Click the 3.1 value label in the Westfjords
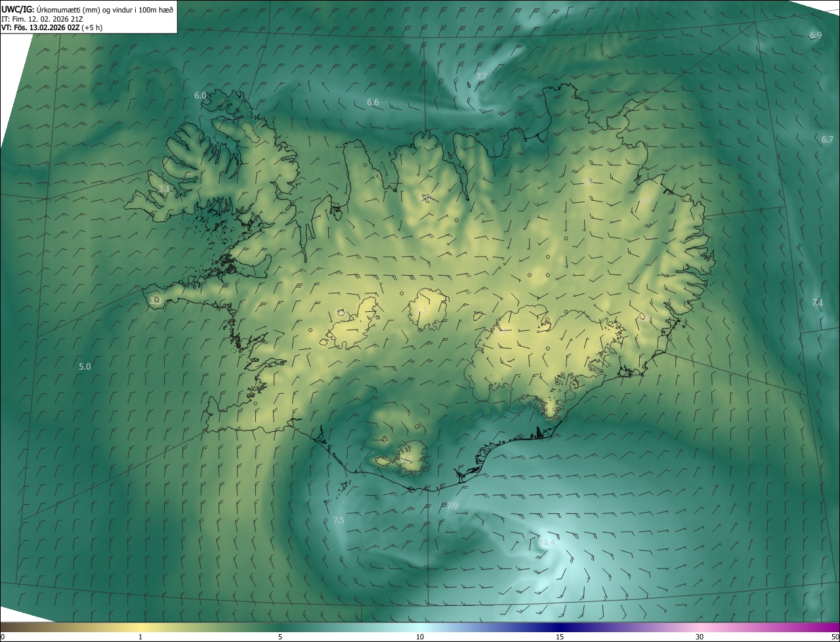The width and height of the screenshot is (840, 642). (x=164, y=188)
